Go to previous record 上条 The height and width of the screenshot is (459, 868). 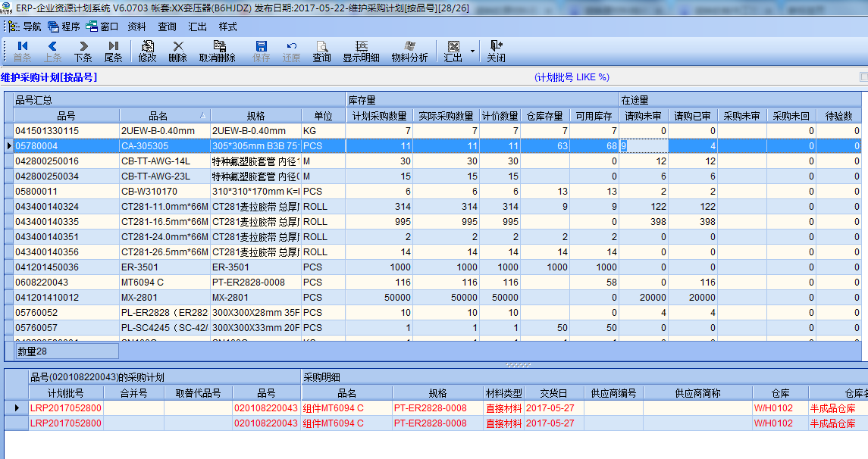coord(52,52)
